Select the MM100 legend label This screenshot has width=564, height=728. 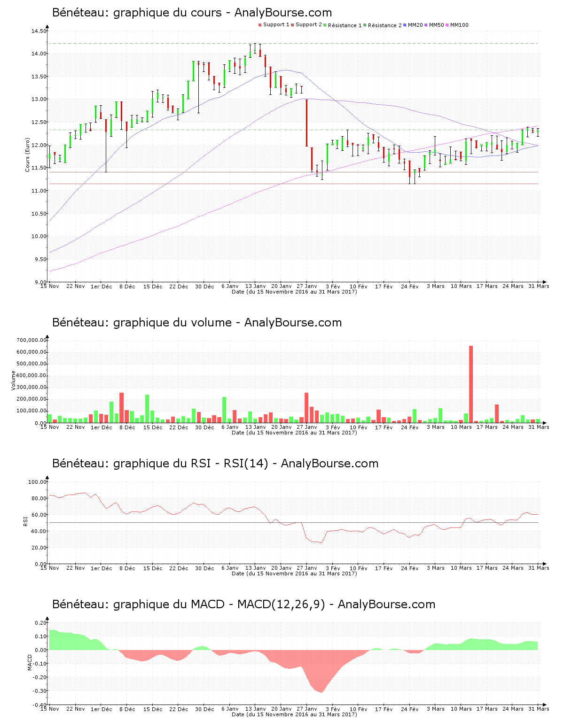tap(459, 25)
